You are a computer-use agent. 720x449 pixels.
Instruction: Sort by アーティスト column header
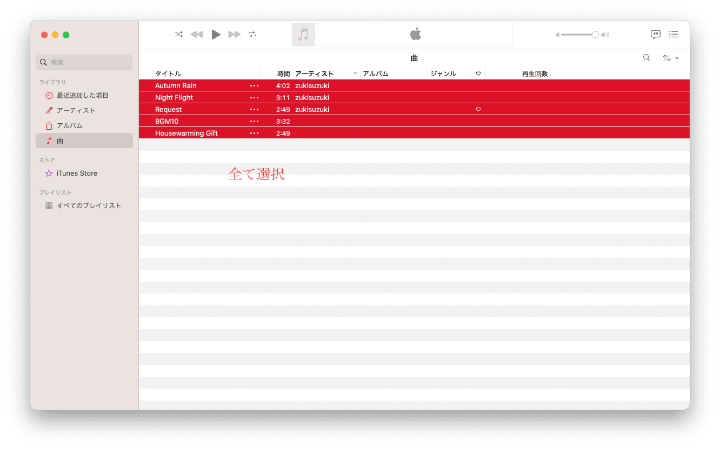(314, 73)
